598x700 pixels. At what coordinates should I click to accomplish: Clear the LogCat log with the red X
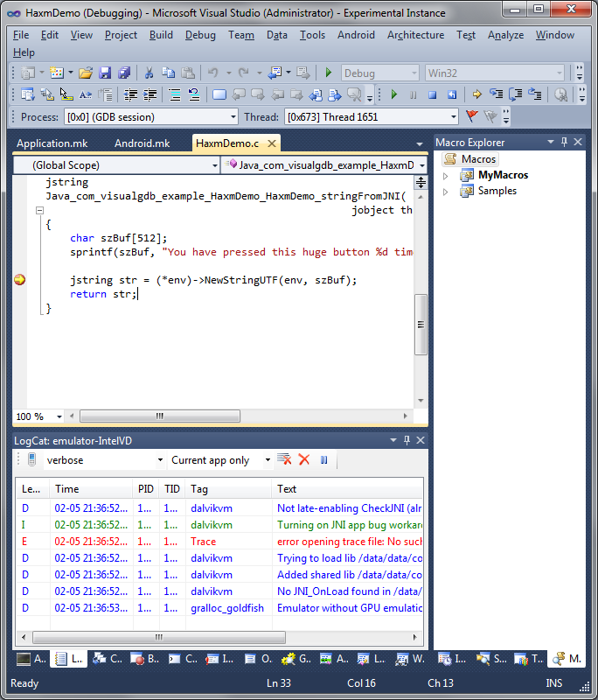(304, 459)
